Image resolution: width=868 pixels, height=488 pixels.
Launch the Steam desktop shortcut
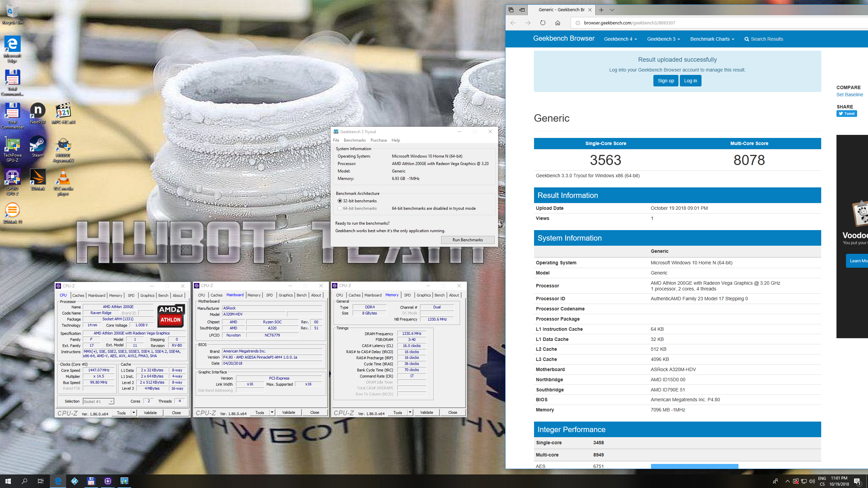pyautogui.click(x=38, y=147)
